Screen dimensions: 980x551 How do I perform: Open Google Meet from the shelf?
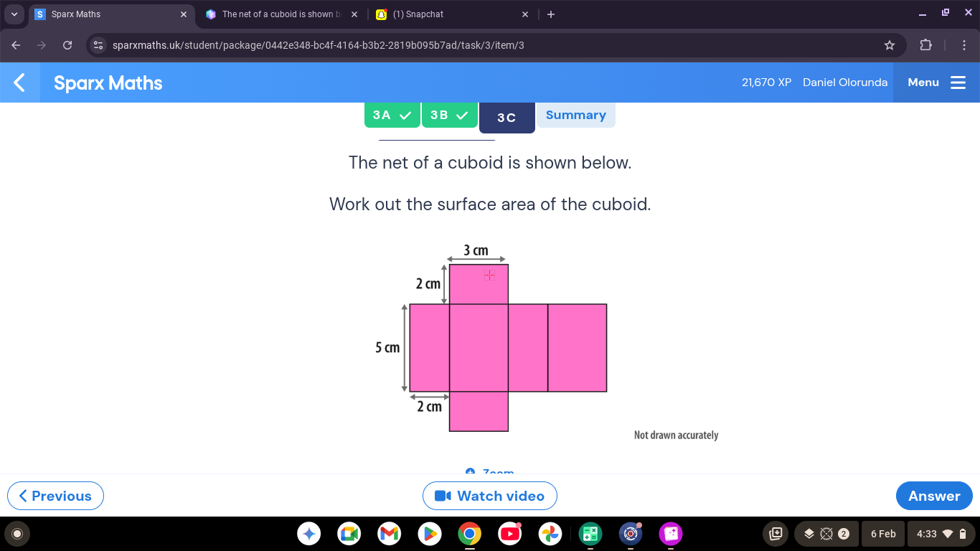349,534
